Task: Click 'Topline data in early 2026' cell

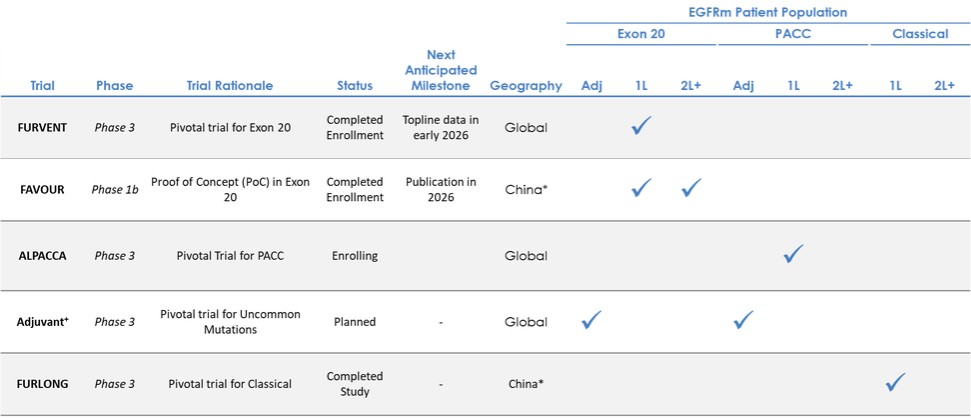Action: (440, 127)
